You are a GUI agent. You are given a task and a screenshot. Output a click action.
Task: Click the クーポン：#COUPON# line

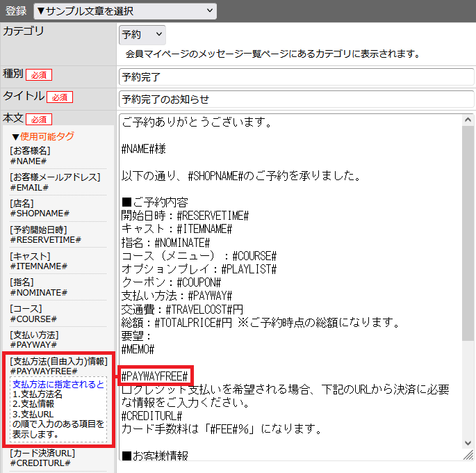point(171,282)
